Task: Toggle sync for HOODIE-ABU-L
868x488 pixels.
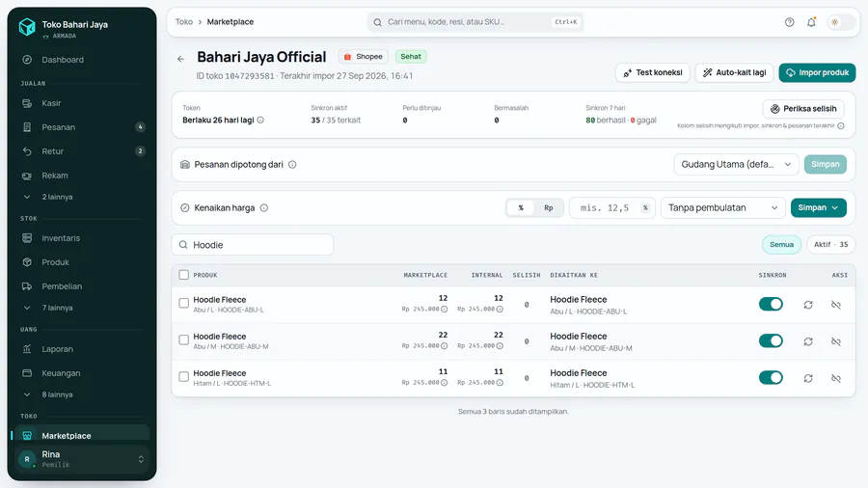Action: coord(771,305)
